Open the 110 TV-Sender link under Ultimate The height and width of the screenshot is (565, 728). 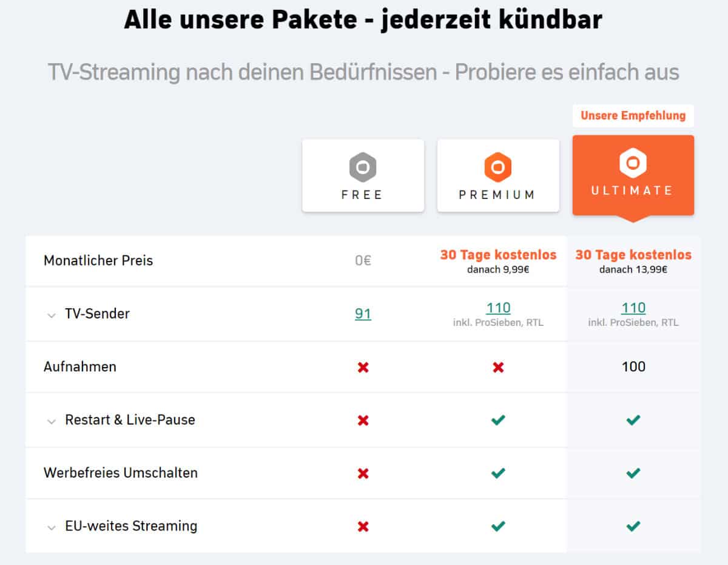[x=633, y=308]
